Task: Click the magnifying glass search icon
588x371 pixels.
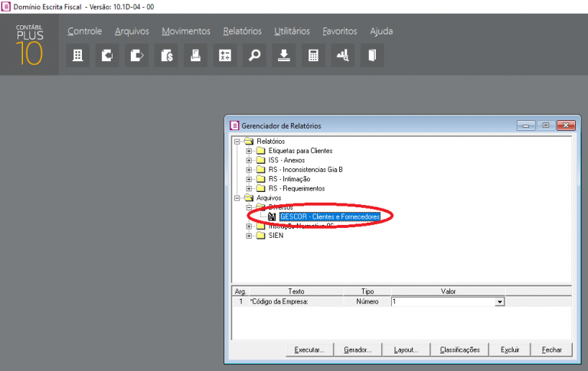Action: point(254,55)
